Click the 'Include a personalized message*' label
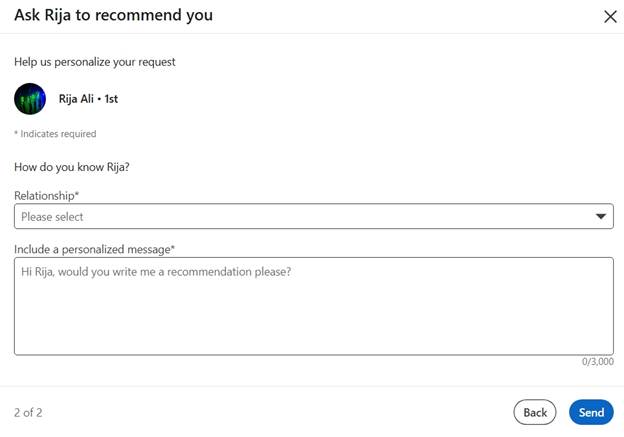 coord(94,250)
